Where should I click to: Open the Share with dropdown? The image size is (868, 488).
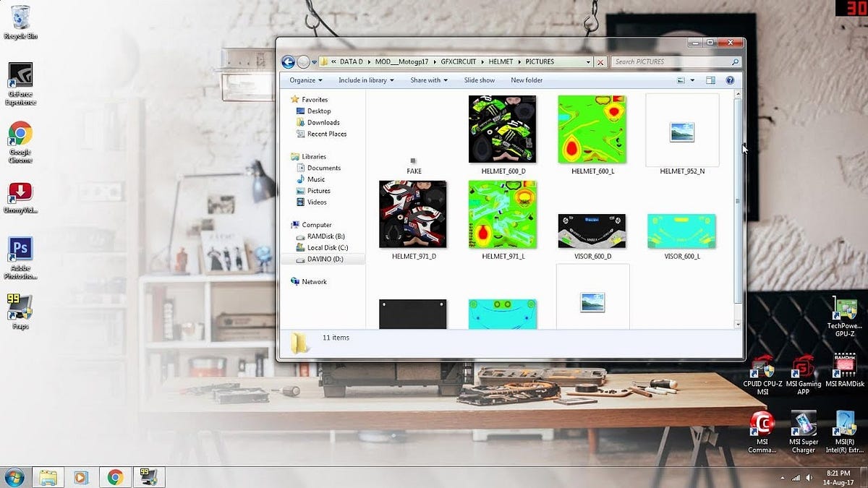428,80
